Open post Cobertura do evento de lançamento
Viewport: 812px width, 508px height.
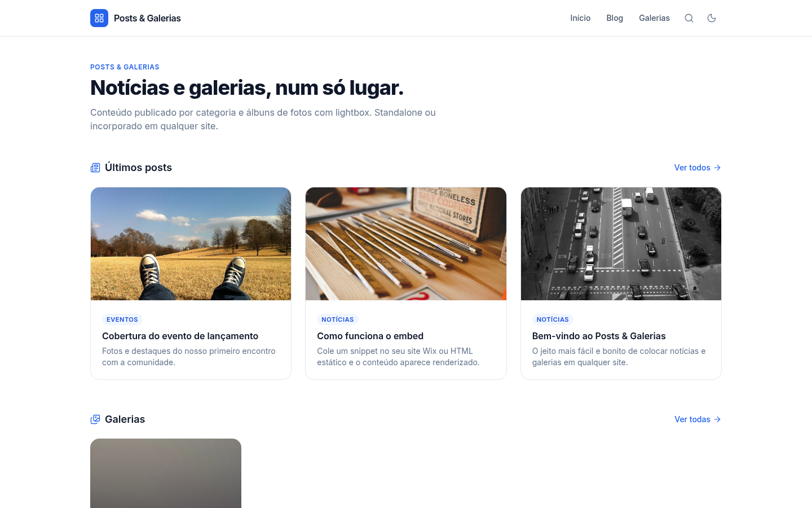tap(180, 336)
